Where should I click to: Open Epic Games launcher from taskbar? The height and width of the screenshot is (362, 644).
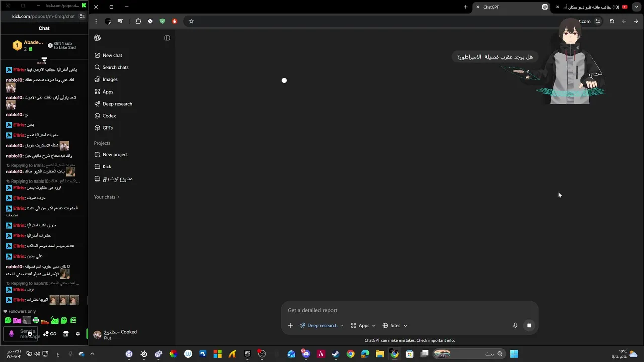[x=247, y=354]
